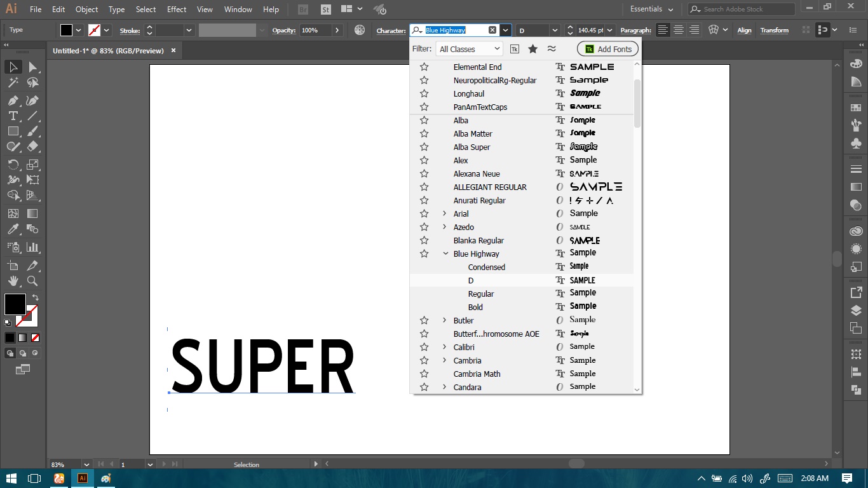
Task: Select the Magic Wand tool
Action: pyautogui.click(x=13, y=83)
